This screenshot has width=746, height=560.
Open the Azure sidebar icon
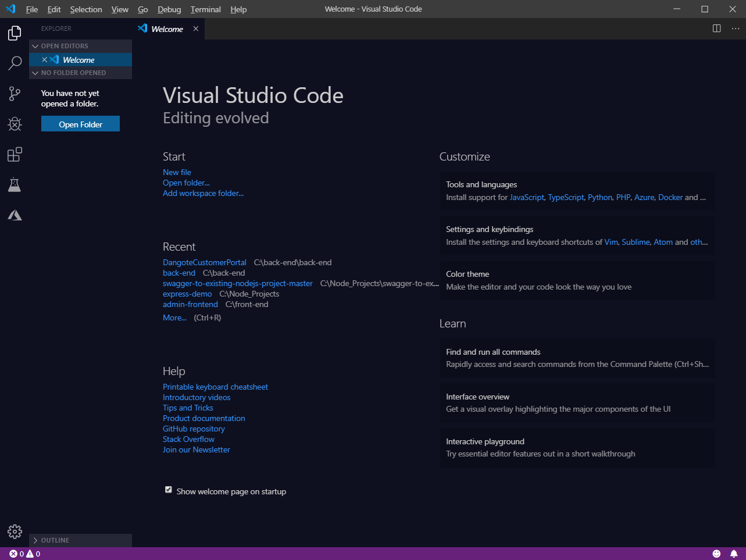click(14, 215)
